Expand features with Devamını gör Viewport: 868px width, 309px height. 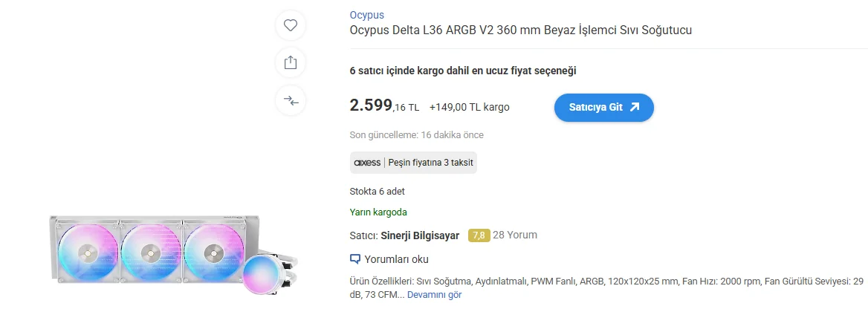434,295
